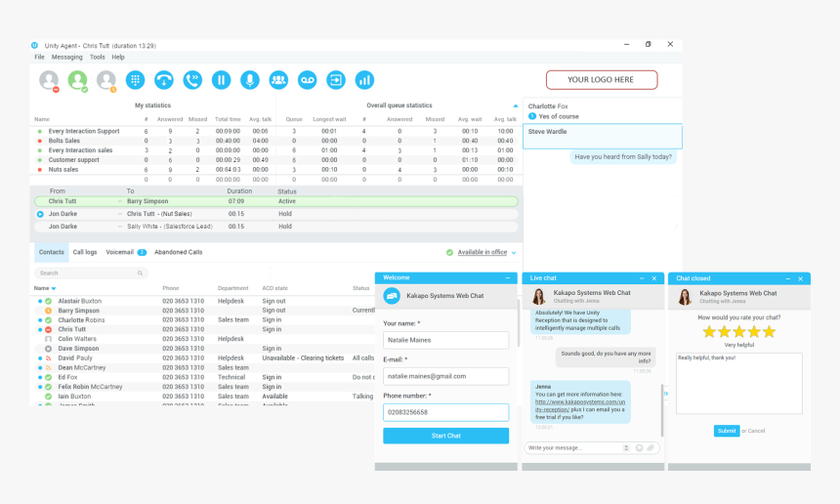The image size is (840, 504).
Task: Click the message box stepper arrows
Action: point(626,447)
